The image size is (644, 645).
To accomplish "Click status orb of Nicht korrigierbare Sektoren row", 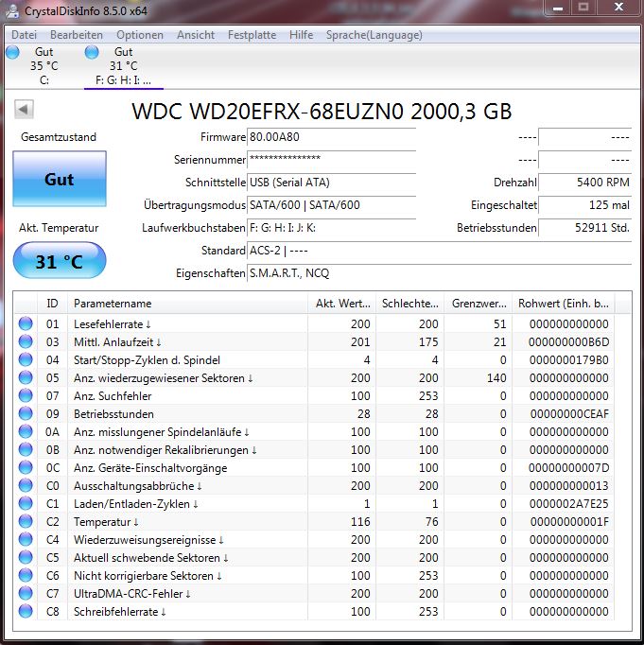I will 26,575.
